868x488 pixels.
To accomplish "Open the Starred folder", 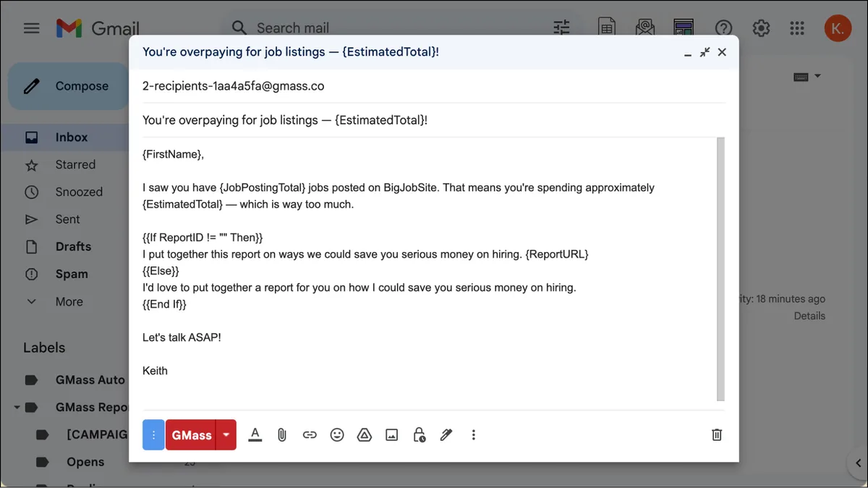I will click(x=75, y=165).
